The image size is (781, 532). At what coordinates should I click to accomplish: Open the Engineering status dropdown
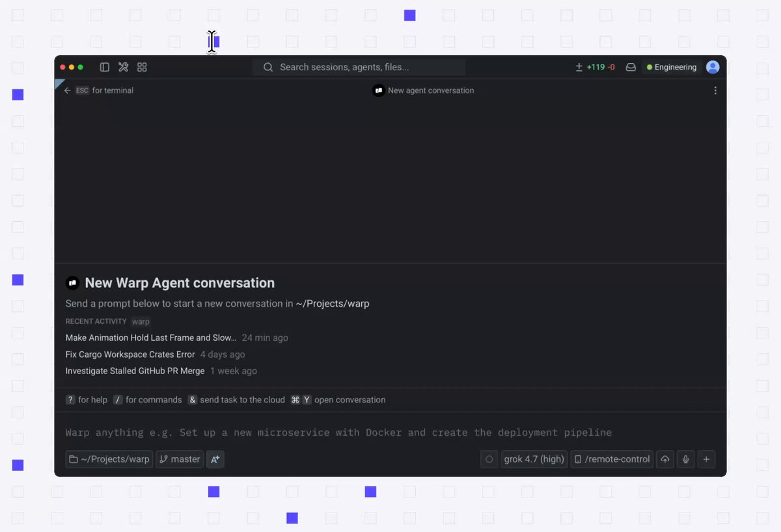(672, 67)
